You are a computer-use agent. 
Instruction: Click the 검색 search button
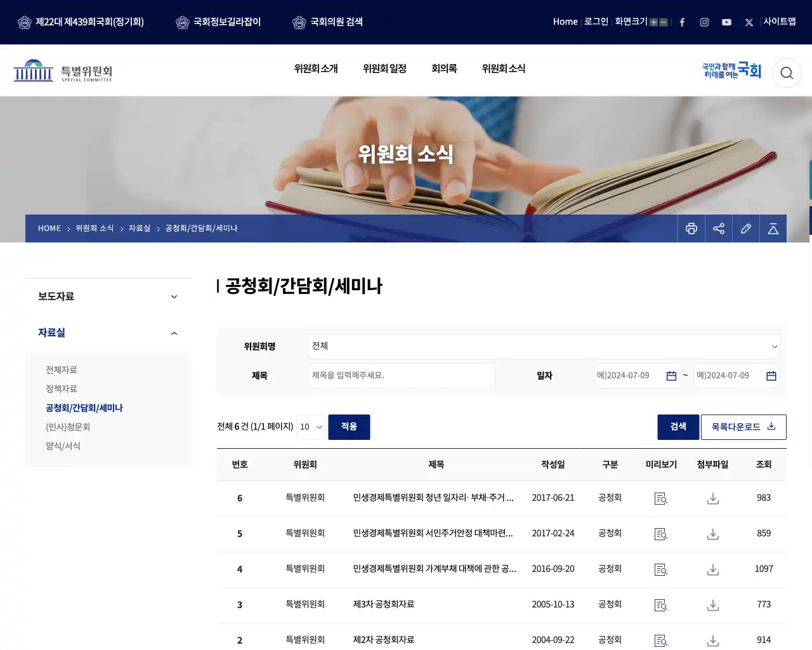[x=678, y=427]
